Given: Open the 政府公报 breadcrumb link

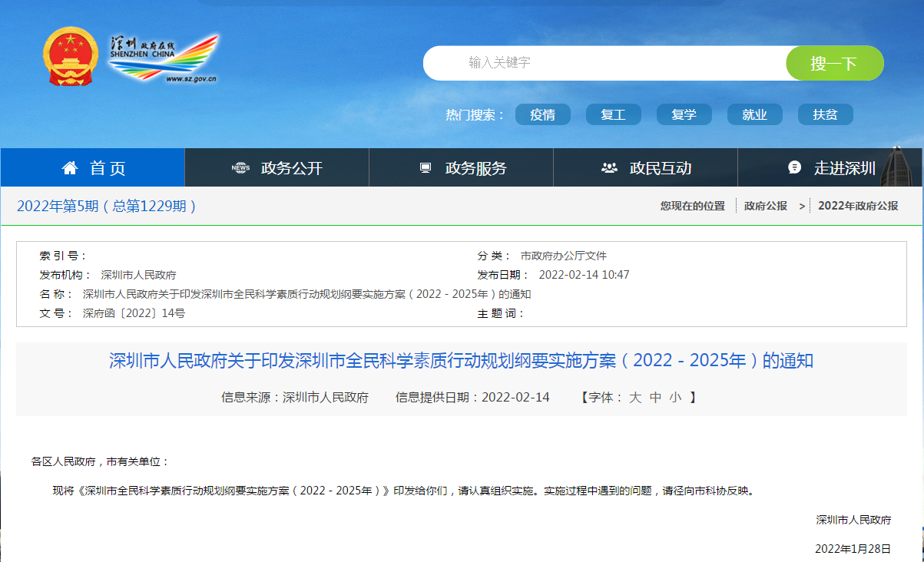Looking at the screenshot, I should (765, 206).
